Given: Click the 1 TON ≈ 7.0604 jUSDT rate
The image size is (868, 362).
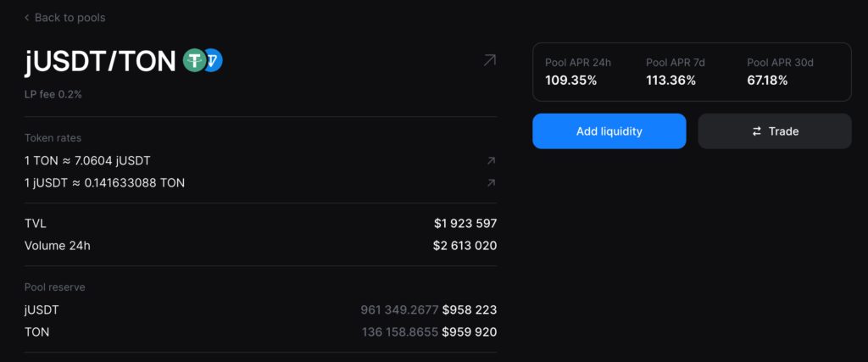Looking at the screenshot, I should point(88,160).
